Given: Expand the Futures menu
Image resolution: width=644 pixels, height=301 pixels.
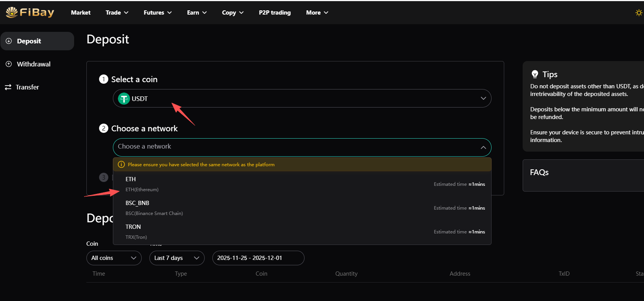Looking at the screenshot, I should (x=157, y=13).
